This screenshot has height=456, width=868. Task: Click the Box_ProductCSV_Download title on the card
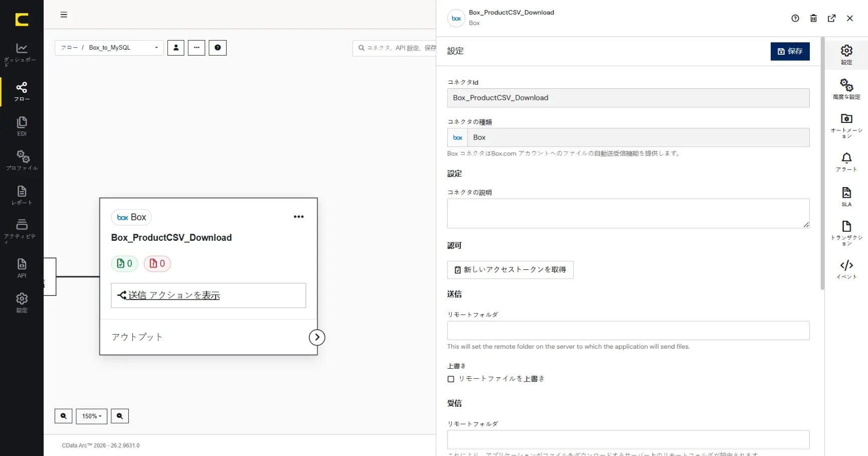171,238
